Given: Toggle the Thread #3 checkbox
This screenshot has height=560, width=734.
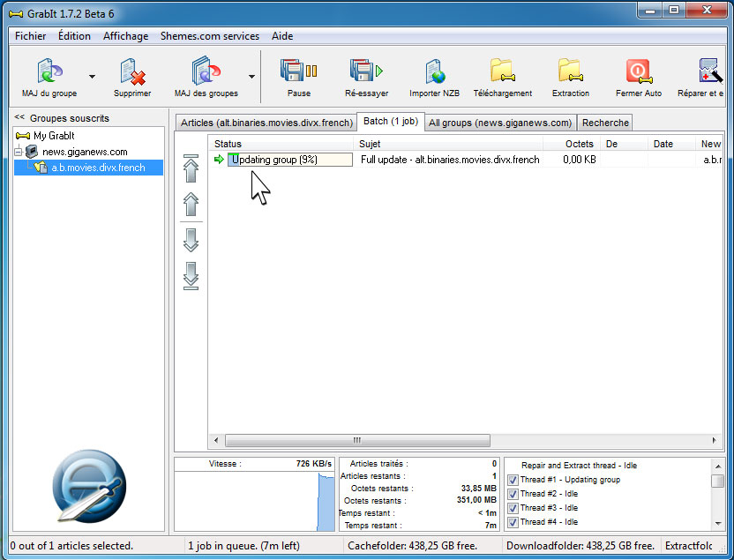Looking at the screenshot, I should 513,508.
